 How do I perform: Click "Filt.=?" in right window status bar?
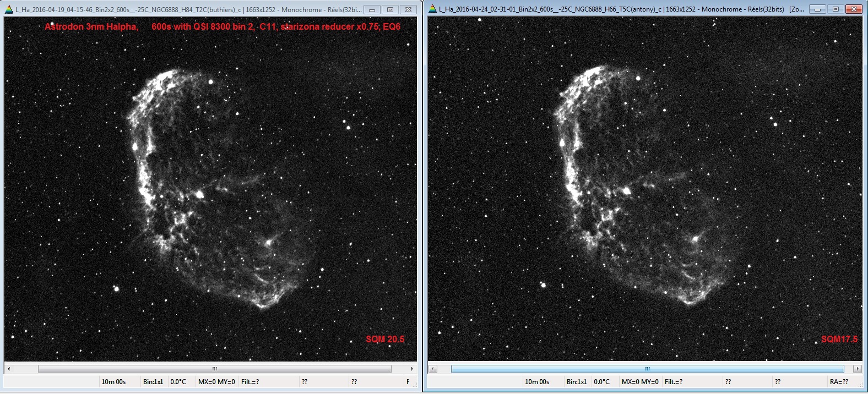674,382
